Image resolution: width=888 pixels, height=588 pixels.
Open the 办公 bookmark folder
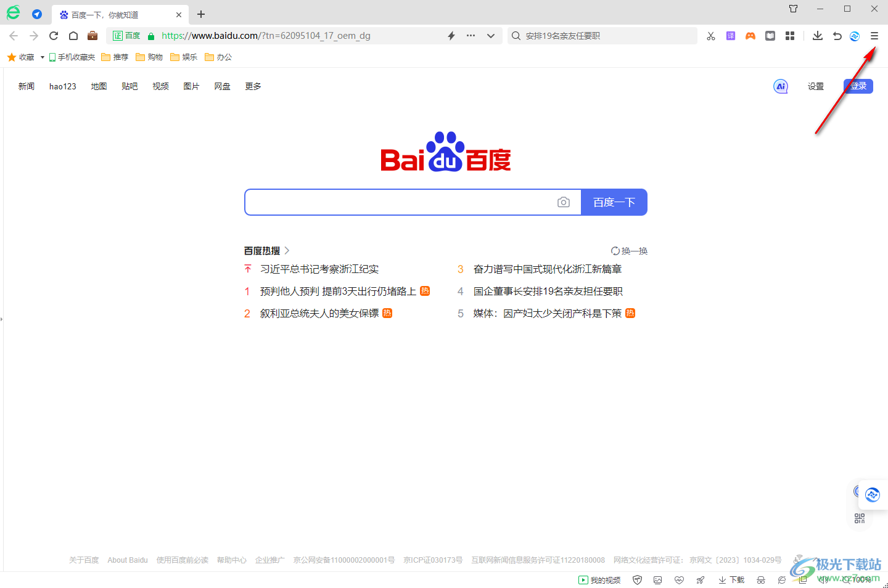coord(218,57)
